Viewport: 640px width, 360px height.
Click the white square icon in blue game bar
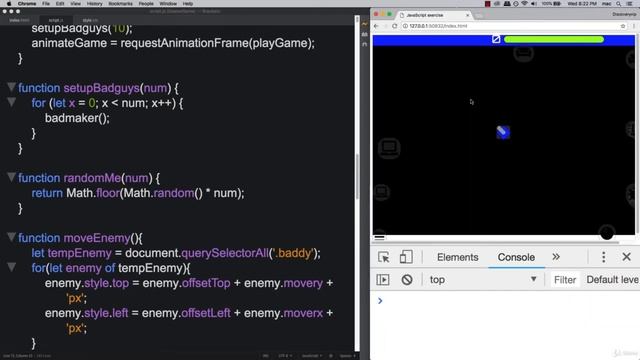click(496, 39)
